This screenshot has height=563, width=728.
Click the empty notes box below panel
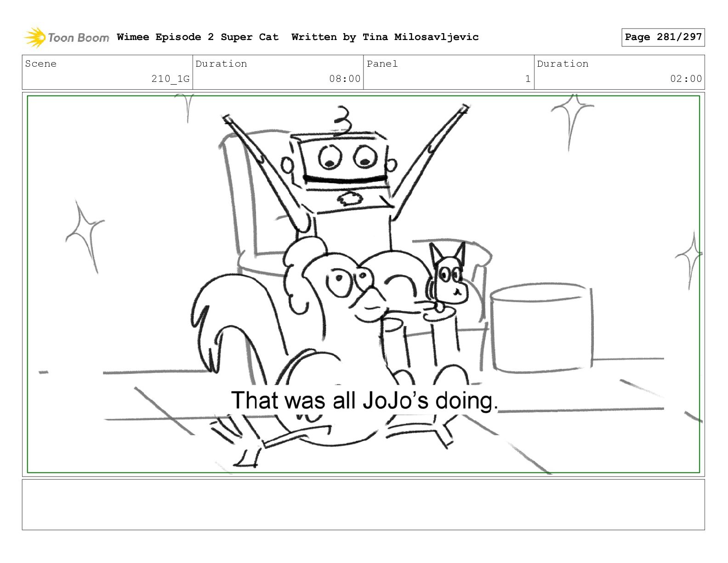(364, 505)
